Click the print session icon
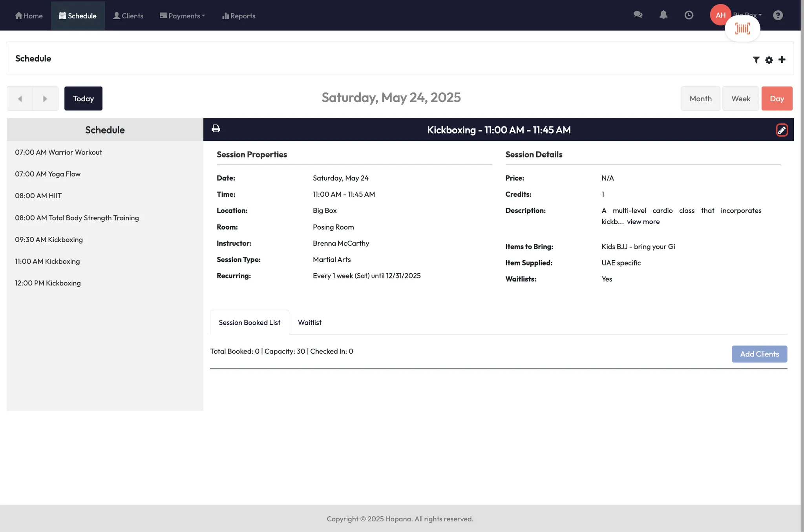This screenshot has height=532, width=804. 216,129
